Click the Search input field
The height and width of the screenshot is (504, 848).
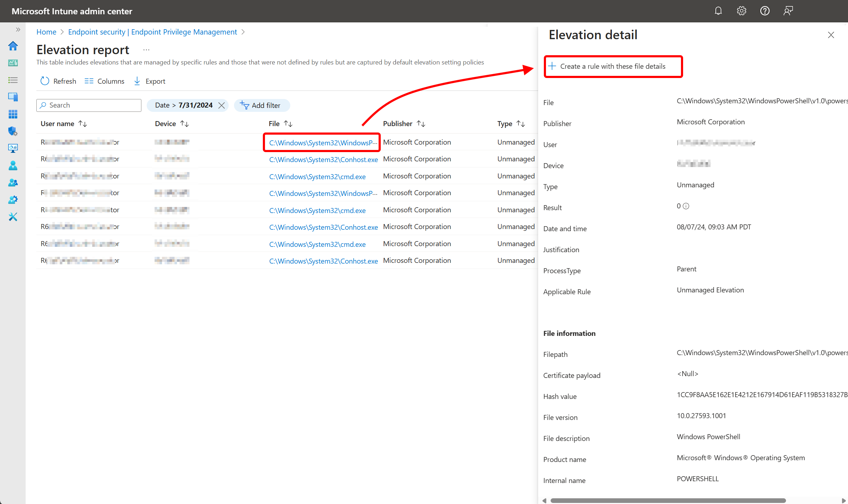click(89, 105)
